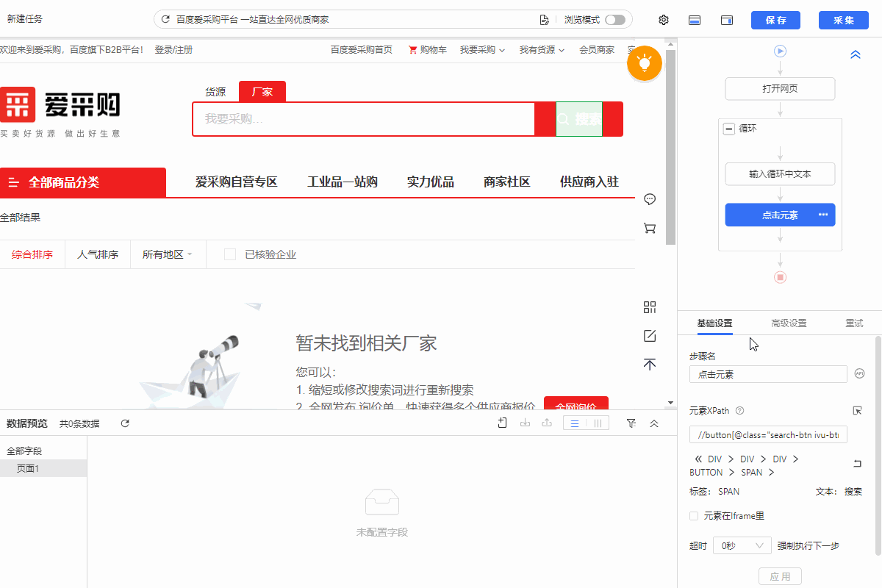882x588 pixels.
Task: Toggle the 浏览模式 switch
Action: pos(615,20)
